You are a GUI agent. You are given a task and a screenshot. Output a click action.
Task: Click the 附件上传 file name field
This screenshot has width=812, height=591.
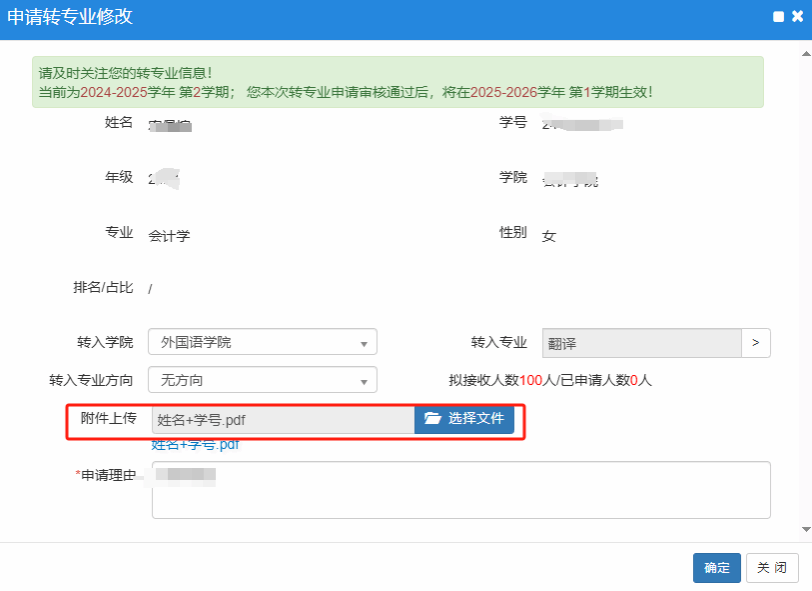283,420
